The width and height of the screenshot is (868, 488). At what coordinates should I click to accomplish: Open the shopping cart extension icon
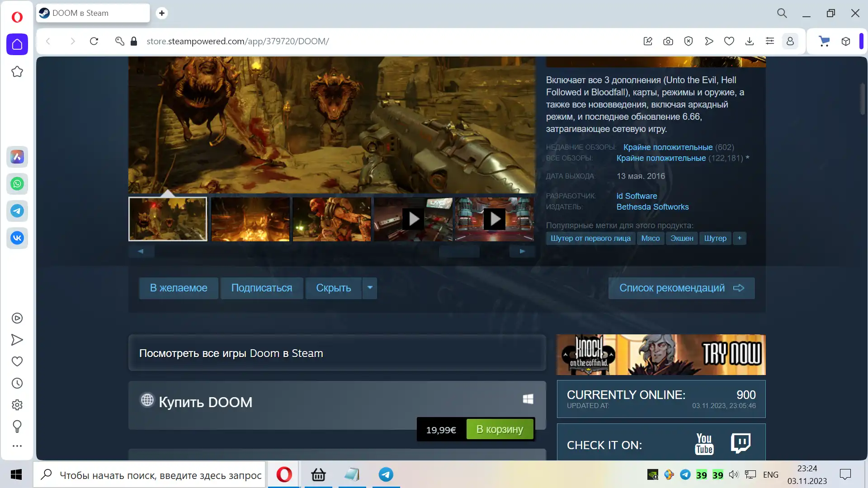(824, 41)
